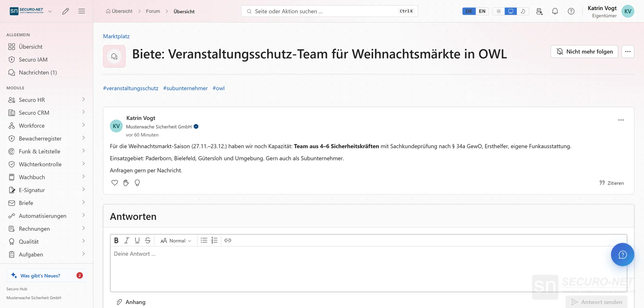Select system theme monitor icon
The height and width of the screenshot is (308, 644).
[x=511, y=11]
